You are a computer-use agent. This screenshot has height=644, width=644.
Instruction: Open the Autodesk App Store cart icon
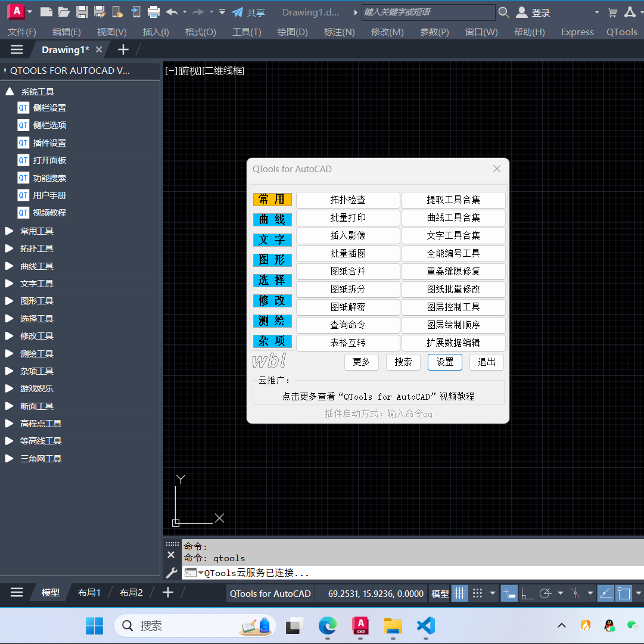point(612,13)
